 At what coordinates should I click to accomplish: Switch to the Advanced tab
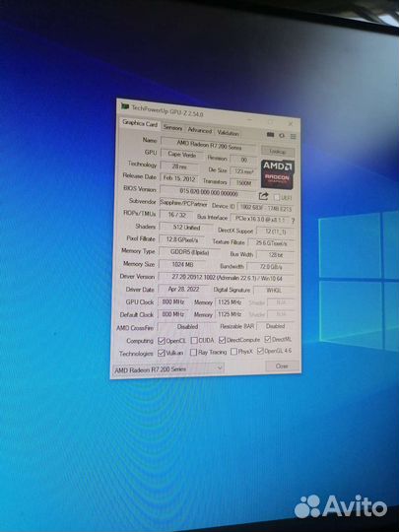coord(199,130)
